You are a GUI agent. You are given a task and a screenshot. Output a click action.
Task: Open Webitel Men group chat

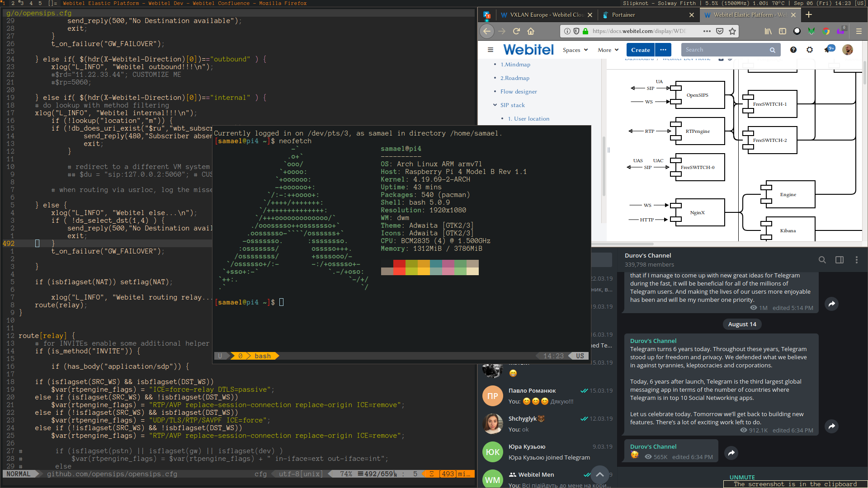tap(547, 478)
